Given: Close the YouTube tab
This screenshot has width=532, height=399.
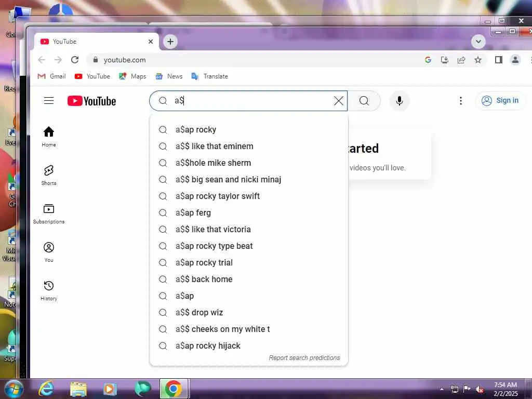Looking at the screenshot, I should pos(151,42).
